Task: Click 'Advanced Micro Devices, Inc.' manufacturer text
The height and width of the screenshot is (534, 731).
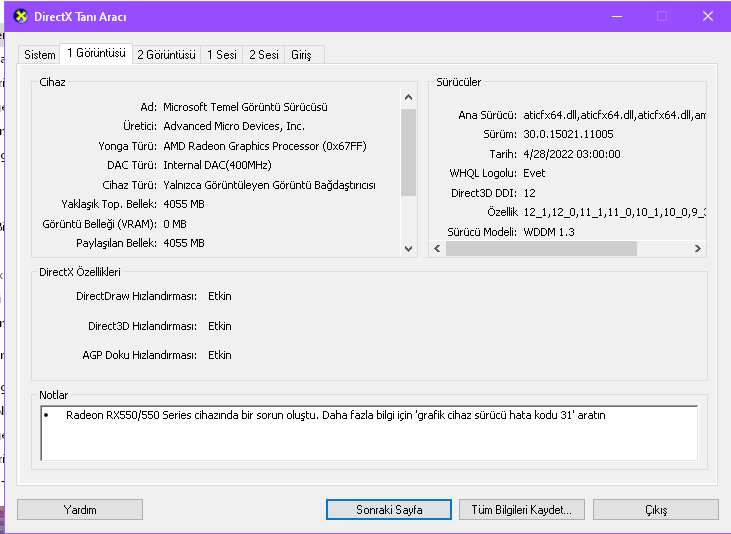Action: pos(234,126)
